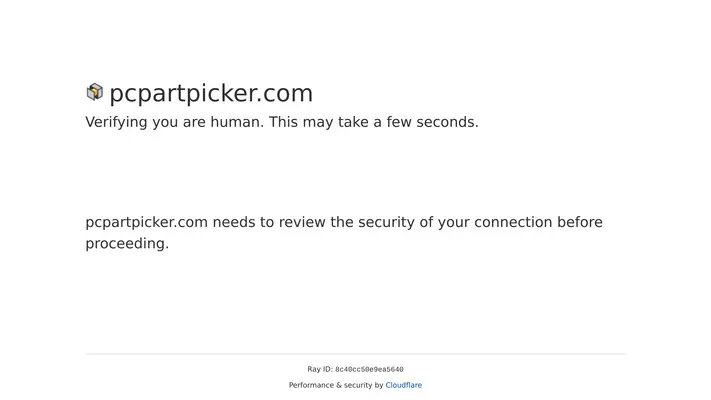This screenshot has height=400, width=711.
Task: Click the horizontal divider line above footer
Action: click(x=356, y=354)
